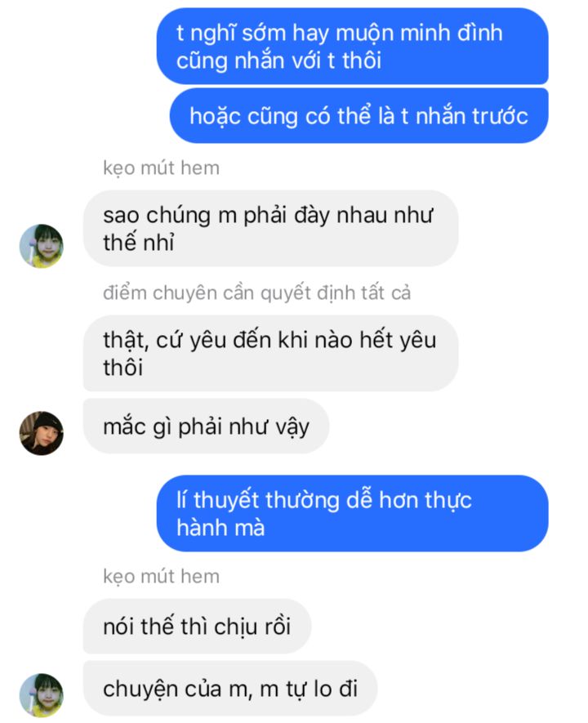
Task: Tap the blue bubble 'hoặc cũng có thể là t nhắn trước'
Action: pos(359,116)
